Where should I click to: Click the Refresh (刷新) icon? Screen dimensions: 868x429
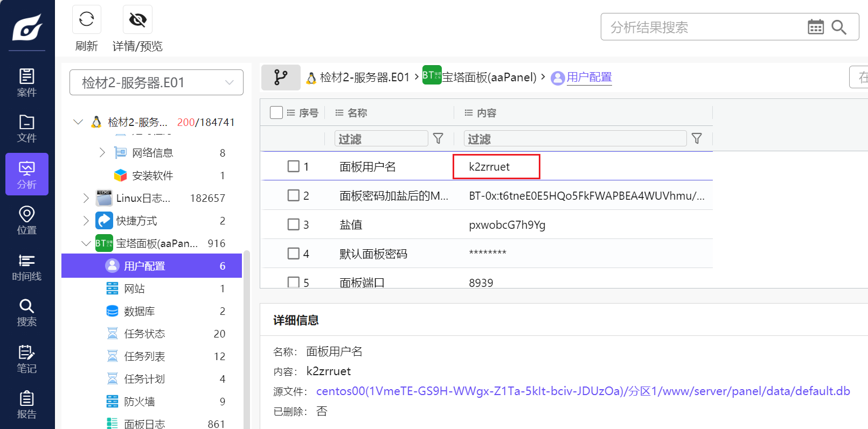point(86,20)
